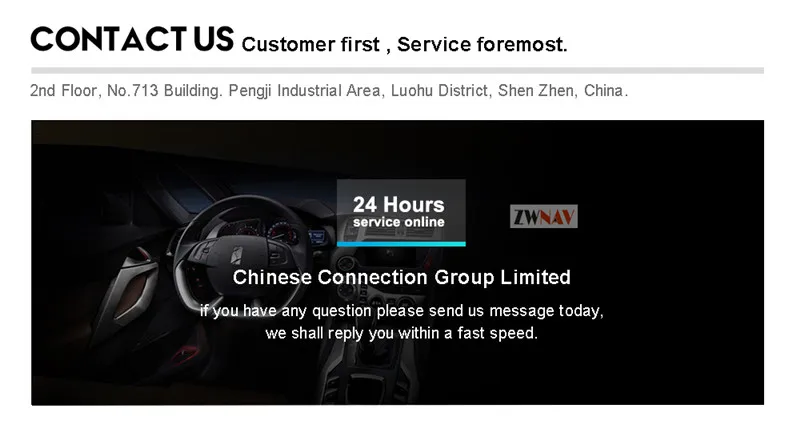Click the gray divider line below the heading
The width and height of the screenshot is (800, 436).
pyautogui.click(x=397, y=70)
